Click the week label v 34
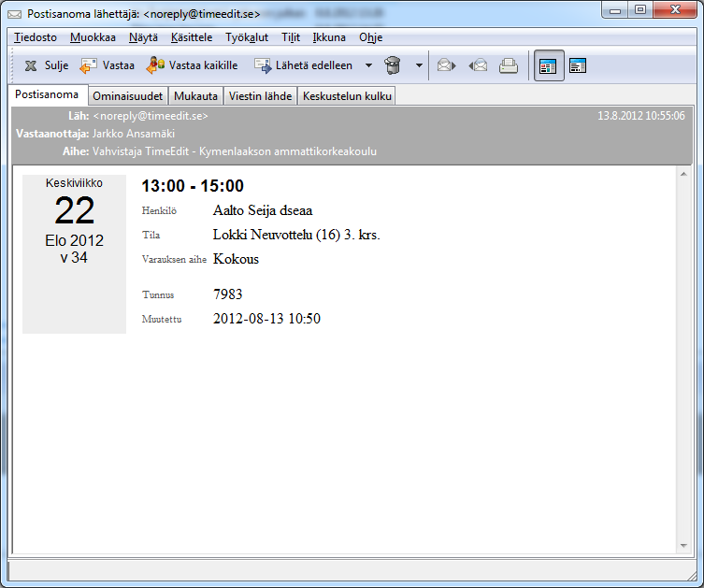 pos(74,258)
